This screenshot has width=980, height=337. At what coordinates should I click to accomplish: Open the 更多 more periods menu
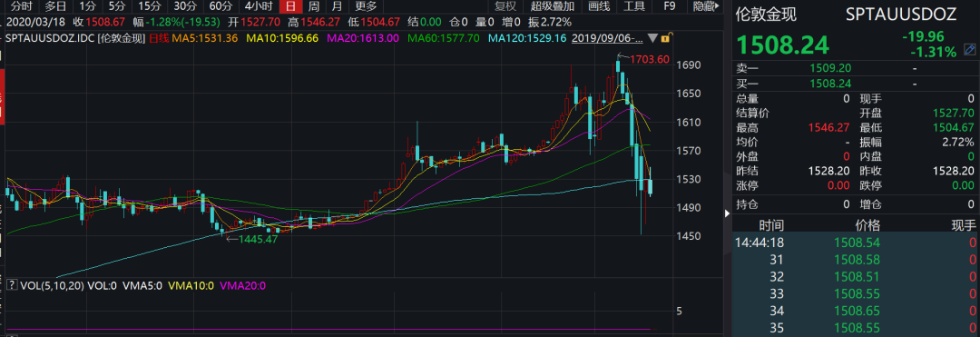coord(366,7)
